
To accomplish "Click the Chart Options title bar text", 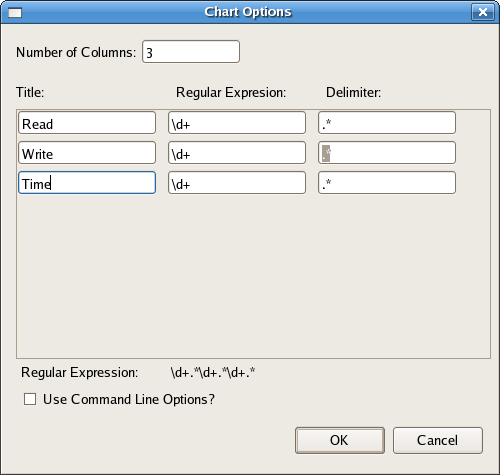I will (x=248, y=12).
